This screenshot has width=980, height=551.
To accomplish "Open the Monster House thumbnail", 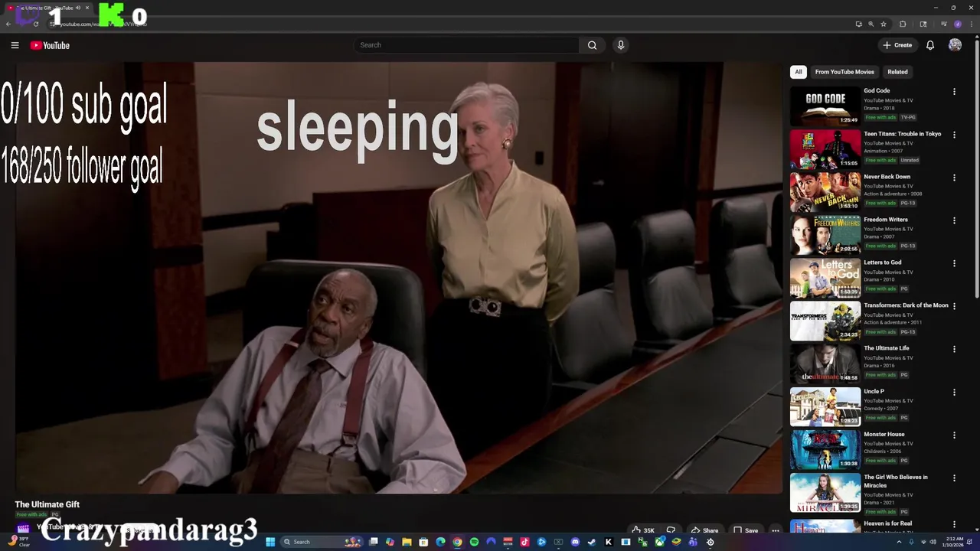I will click(x=825, y=449).
